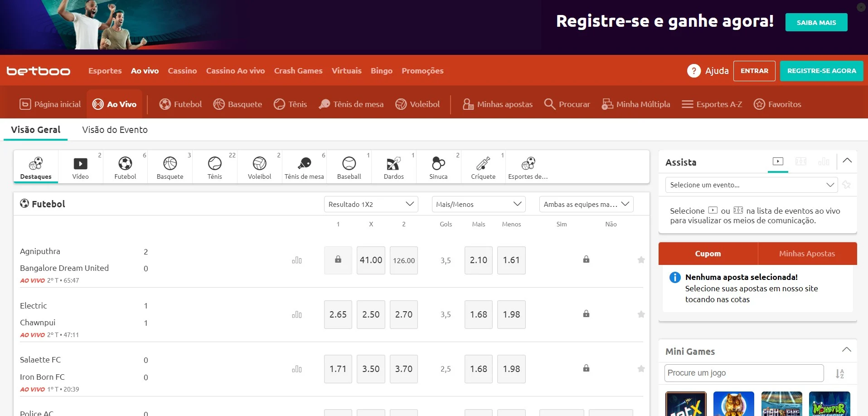Open the Resultado 1X2 market dropdown
Image resolution: width=868 pixels, height=416 pixels.
[x=371, y=204]
